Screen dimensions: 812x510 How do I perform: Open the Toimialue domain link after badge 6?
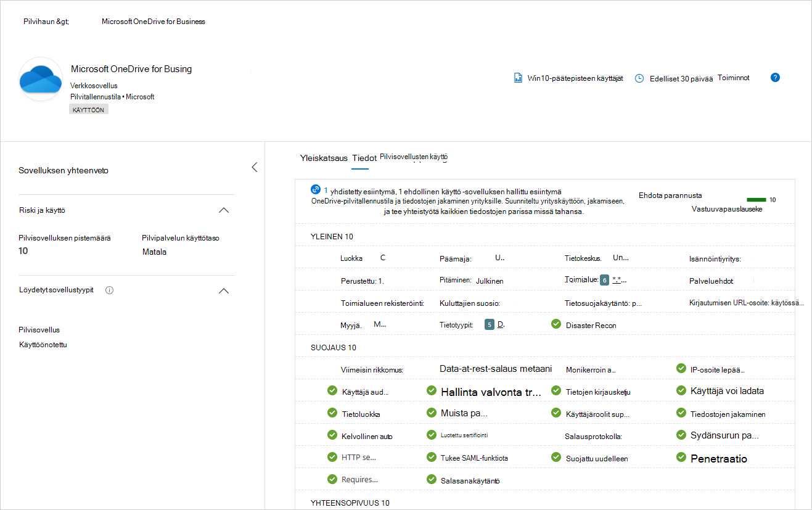coord(620,280)
